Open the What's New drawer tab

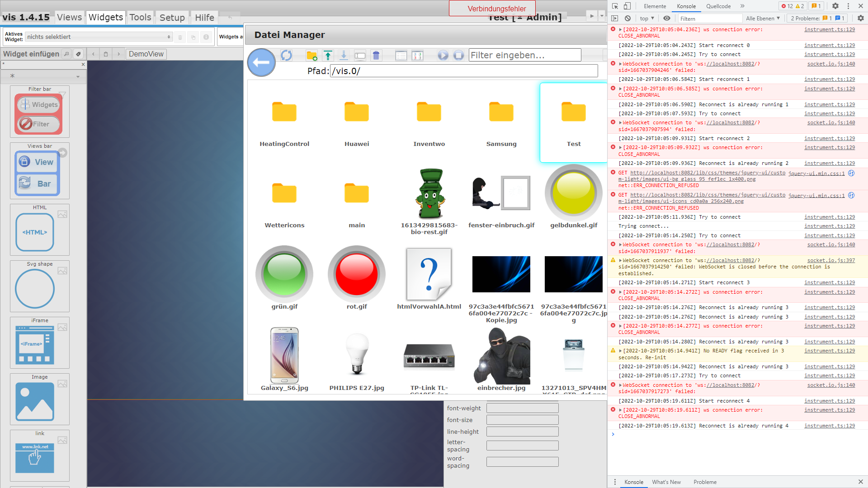pyautogui.click(x=666, y=482)
